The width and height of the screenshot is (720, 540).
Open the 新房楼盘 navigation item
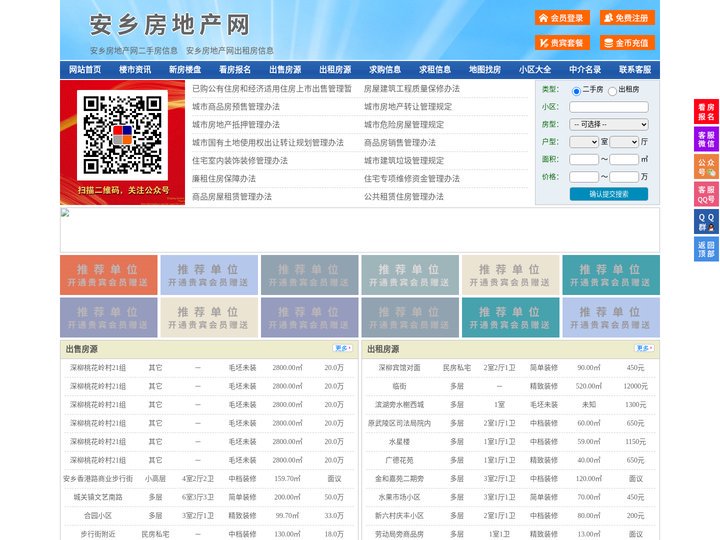[185, 70]
